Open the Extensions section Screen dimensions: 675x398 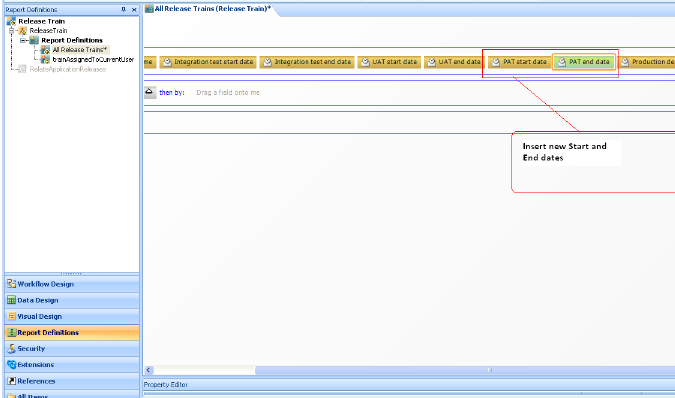pyautogui.click(x=72, y=365)
